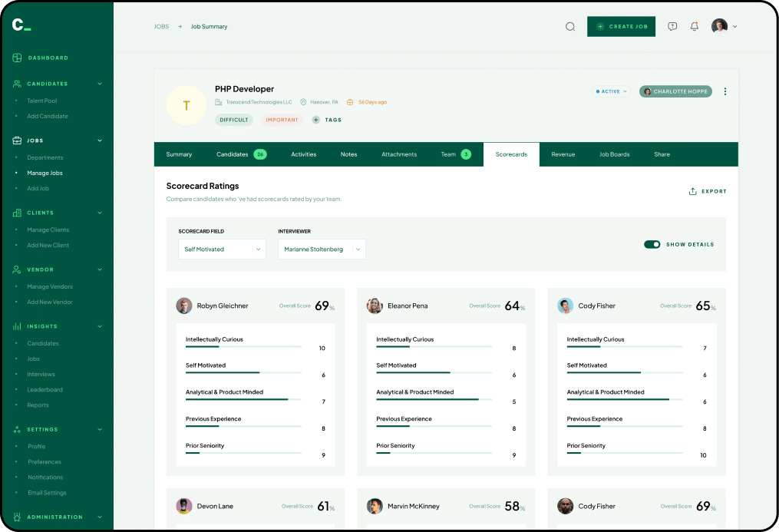Click Eleanor Pena's Self Motivated score bar
779x532 pixels.
click(x=434, y=372)
